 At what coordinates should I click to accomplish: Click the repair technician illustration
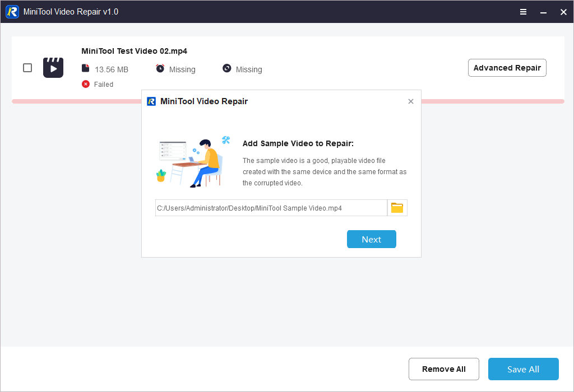[194, 162]
